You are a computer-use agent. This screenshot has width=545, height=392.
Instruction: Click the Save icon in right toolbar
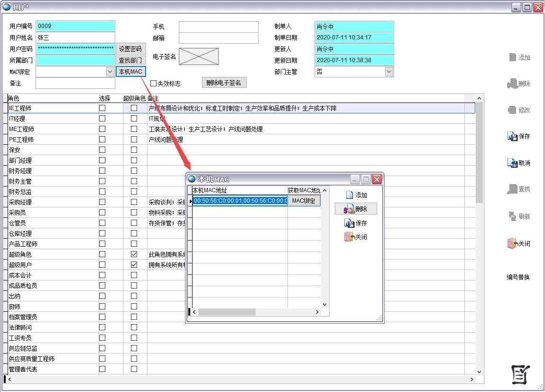click(x=512, y=137)
